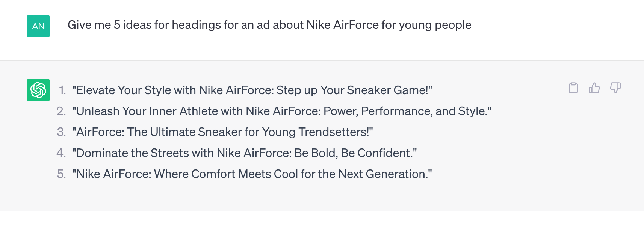Click list number 5 in the response
The height and width of the screenshot is (231, 644).
coord(61,174)
